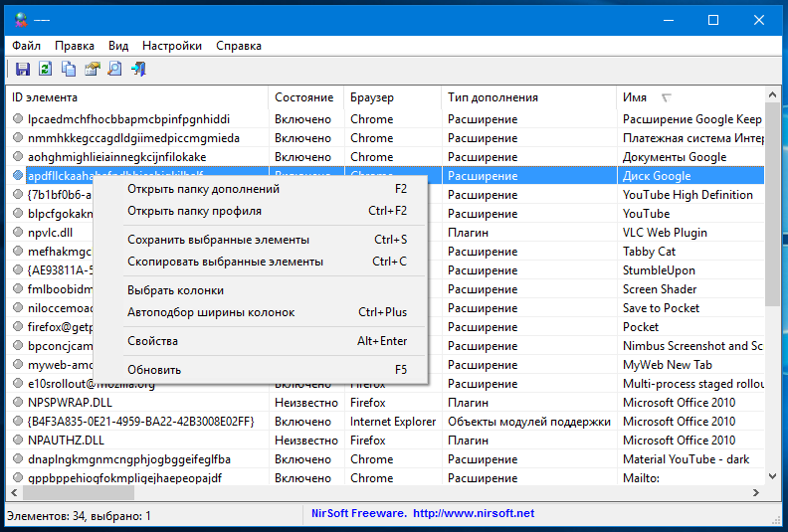Click the Элементов: 34, выбрано: 1 status text
The height and width of the screenshot is (532, 788).
click(79, 516)
